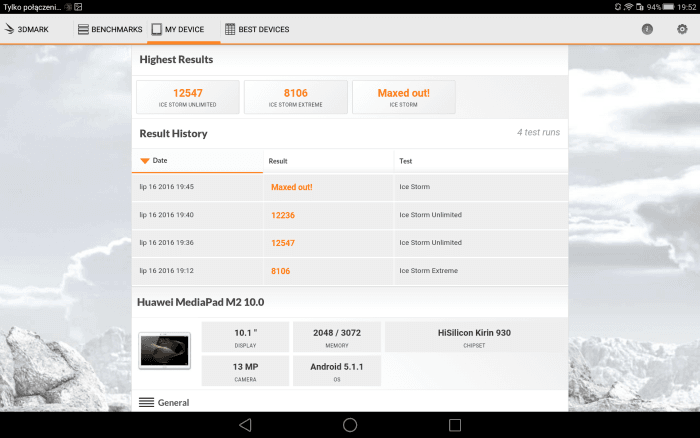Tap the HiSilicon Kirin 930 chipset tile
Screen dimensions: 700x438
click(x=474, y=337)
